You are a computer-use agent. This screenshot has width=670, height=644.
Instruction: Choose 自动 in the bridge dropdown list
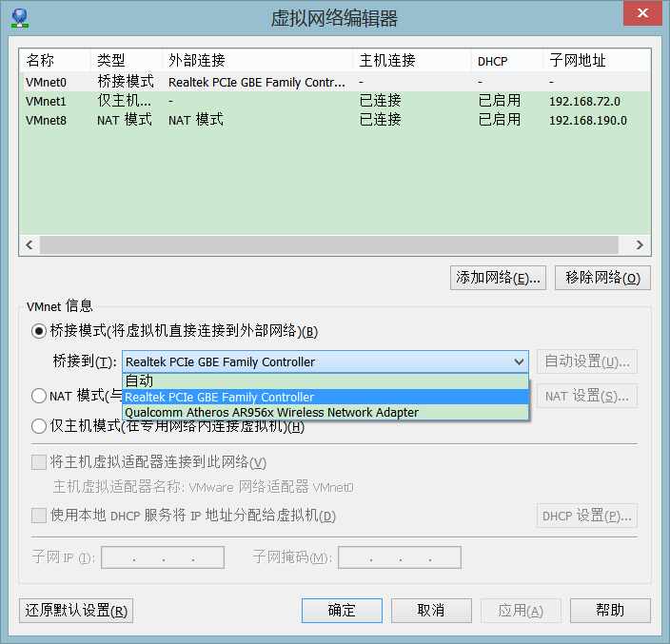point(325,381)
